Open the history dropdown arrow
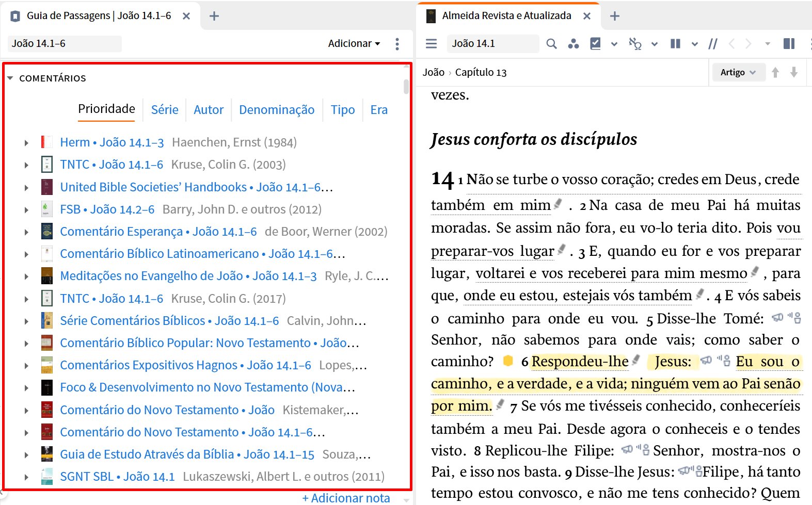The width and height of the screenshot is (812, 505). pos(768,44)
